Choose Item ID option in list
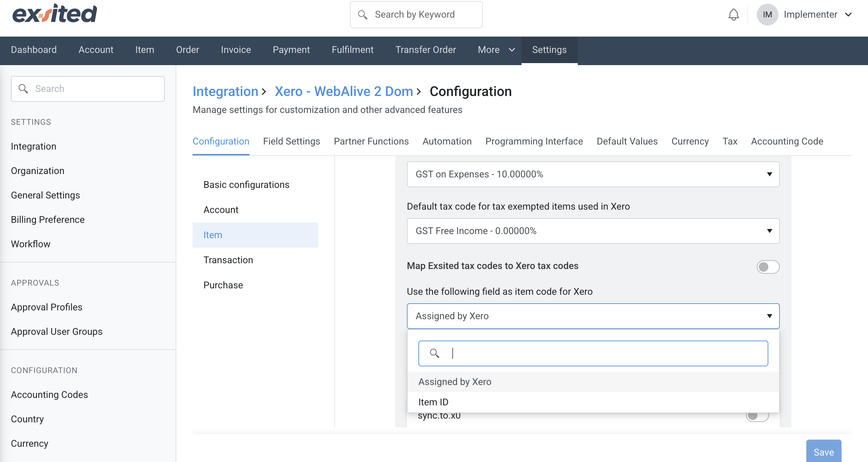 tap(593, 402)
